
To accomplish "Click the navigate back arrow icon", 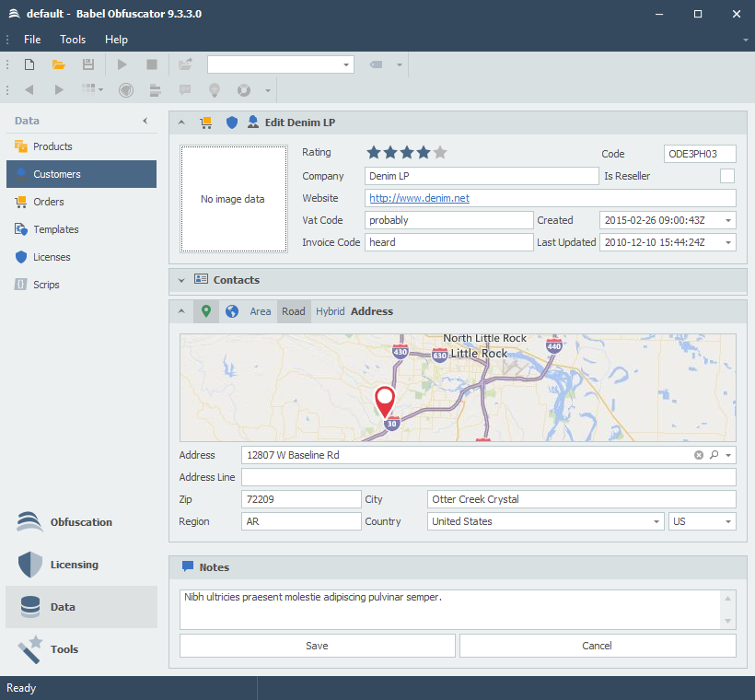I will pos(29,89).
